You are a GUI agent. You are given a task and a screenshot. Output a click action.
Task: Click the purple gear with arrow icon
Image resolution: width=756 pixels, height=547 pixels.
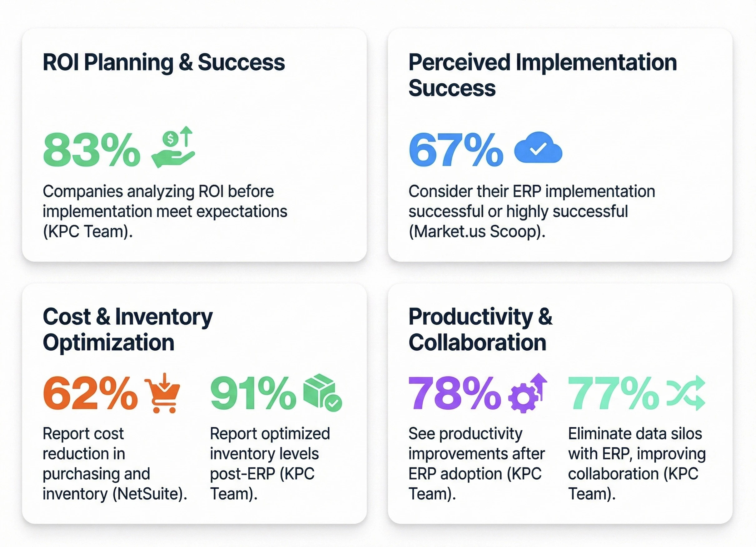527,393
